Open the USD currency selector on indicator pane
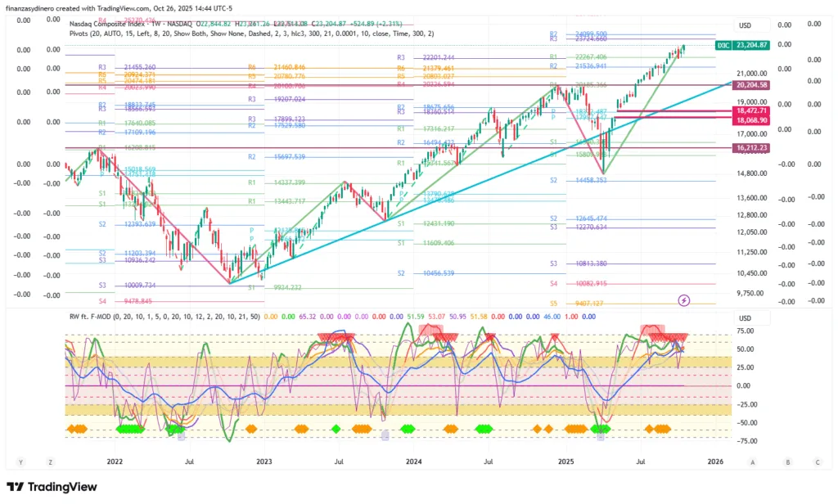This screenshot has width=838, height=504. (744, 318)
